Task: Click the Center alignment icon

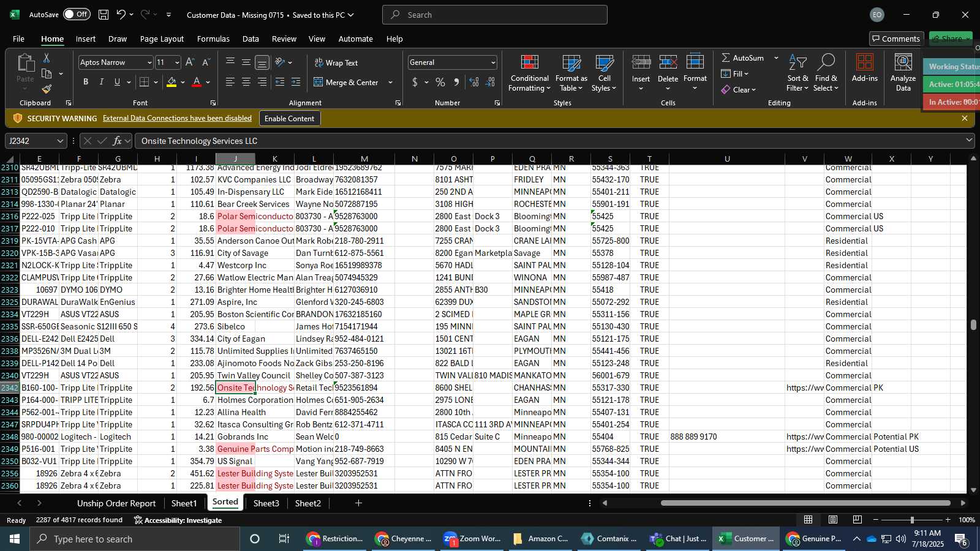Action: (x=246, y=82)
